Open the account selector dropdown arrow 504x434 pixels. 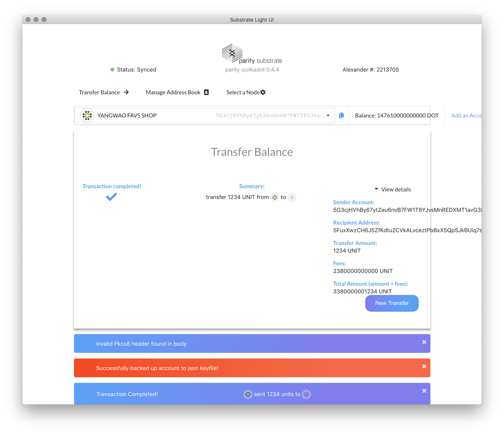tap(328, 116)
